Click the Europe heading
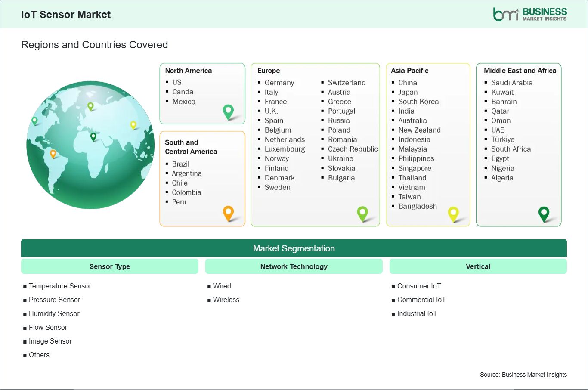588x390 pixels. [x=269, y=71]
